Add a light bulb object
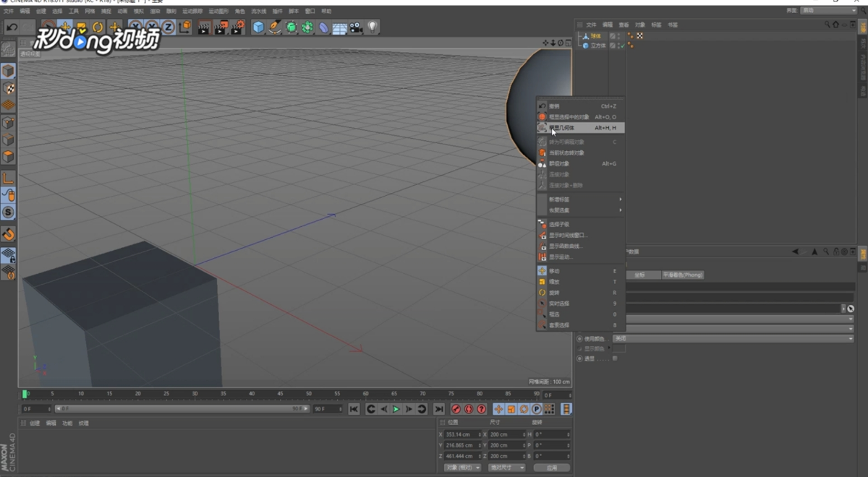Image resolution: width=868 pixels, height=477 pixels. click(x=372, y=27)
